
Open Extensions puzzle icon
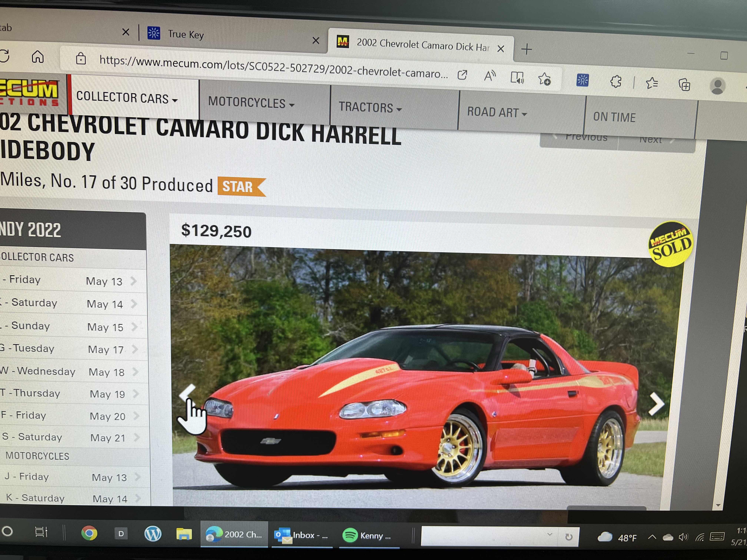[616, 81]
